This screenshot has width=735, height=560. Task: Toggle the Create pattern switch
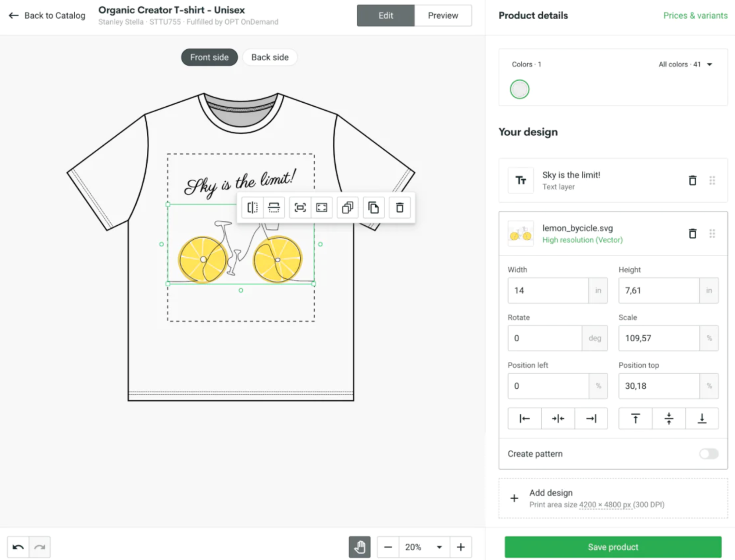(709, 453)
